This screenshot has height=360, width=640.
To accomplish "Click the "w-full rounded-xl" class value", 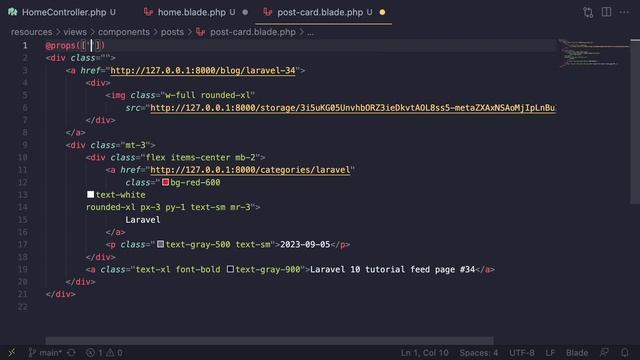I will tap(207, 95).
